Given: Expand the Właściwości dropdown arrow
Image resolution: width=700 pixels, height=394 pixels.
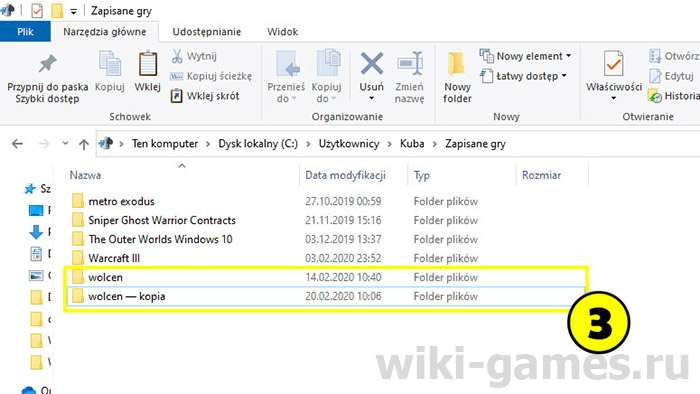Looking at the screenshot, I should pyautogui.click(x=614, y=98).
